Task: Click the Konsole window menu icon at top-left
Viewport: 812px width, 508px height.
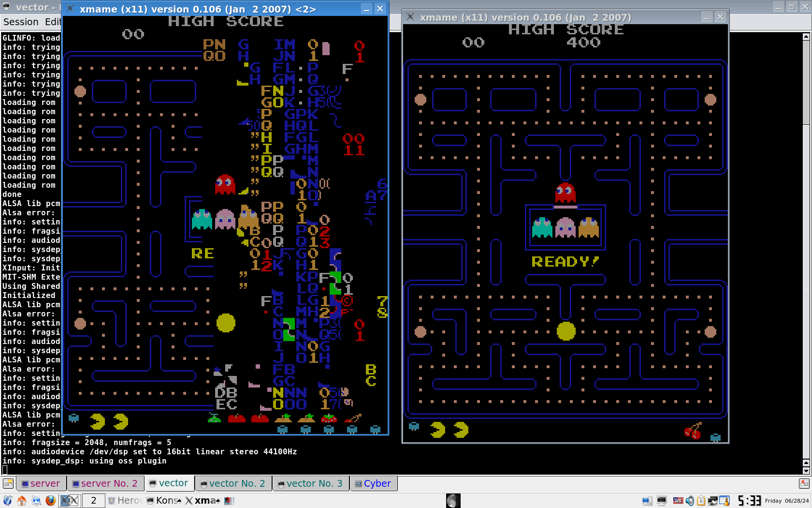Action: tap(7, 7)
